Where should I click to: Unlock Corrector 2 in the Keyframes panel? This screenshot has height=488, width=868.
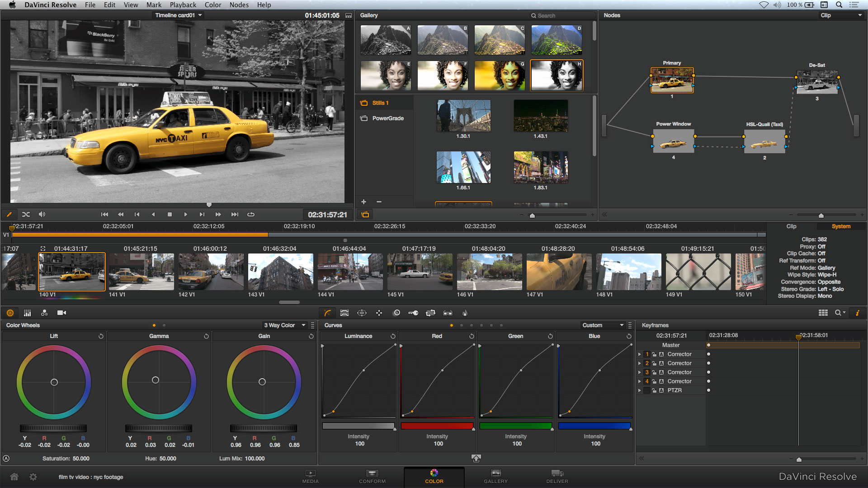654,363
